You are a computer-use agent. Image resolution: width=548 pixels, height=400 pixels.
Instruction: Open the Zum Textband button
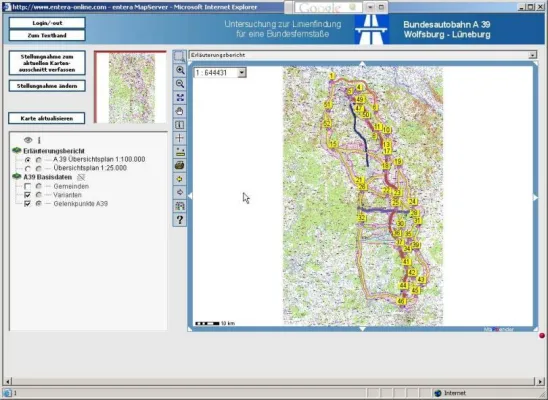coord(47,35)
